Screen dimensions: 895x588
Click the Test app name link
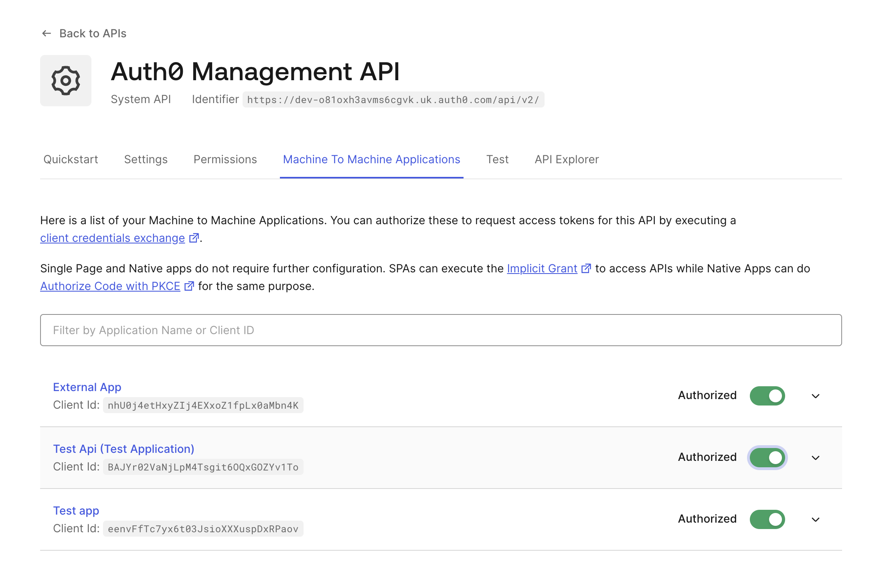(76, 511)
